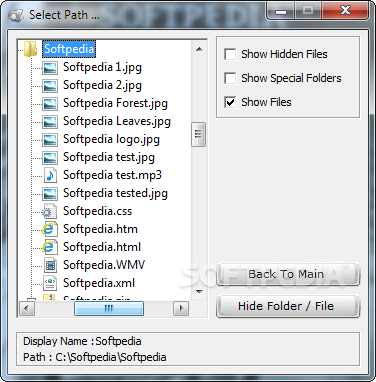Select the Softpedia logo.jpg file name

111,140
